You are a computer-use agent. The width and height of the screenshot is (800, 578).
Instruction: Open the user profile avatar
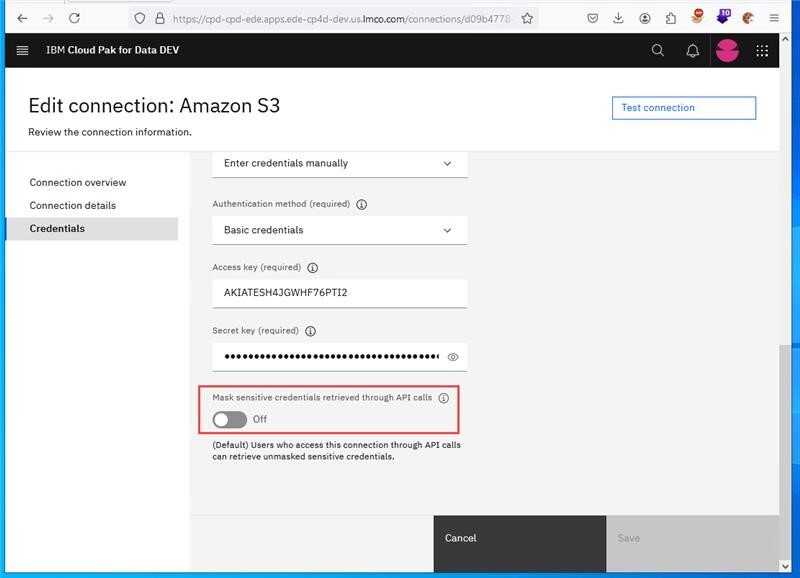click(727, 51)
